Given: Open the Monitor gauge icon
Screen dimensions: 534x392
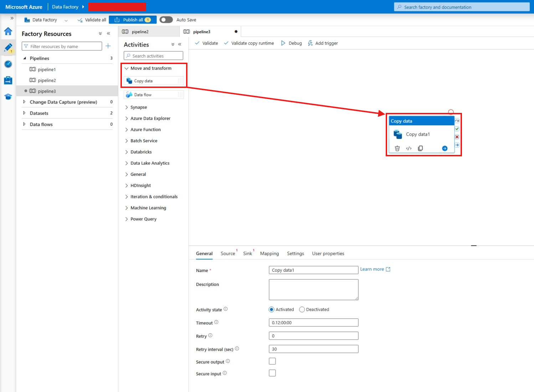Looking at the screenshot, I should [8, 64].
